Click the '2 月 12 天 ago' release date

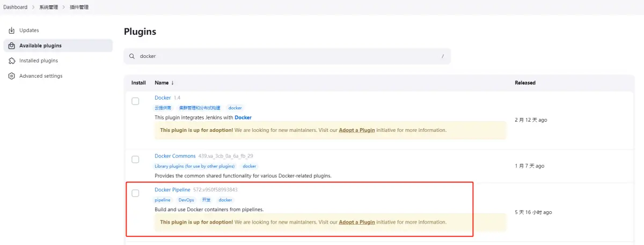pyautogui.click(x=531, y=120)
